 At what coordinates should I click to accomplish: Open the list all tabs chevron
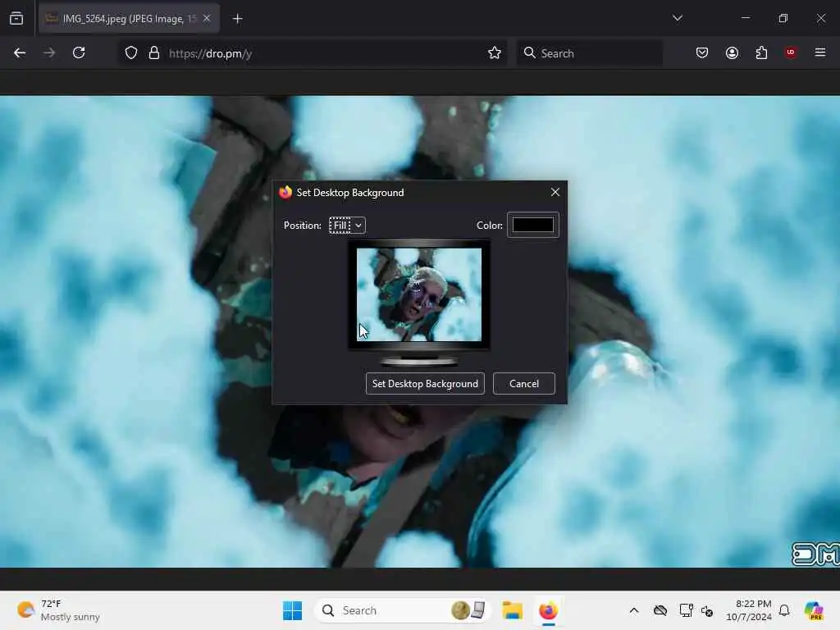click(x=677, y=18)
